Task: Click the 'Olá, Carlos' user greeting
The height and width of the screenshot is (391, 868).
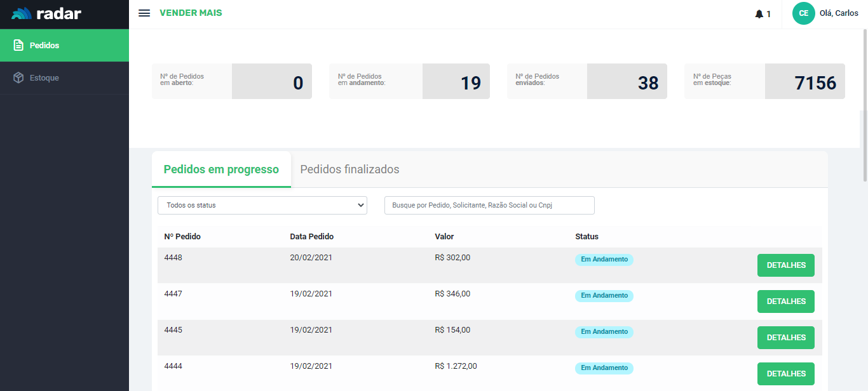Action: (x=839, y=13)
